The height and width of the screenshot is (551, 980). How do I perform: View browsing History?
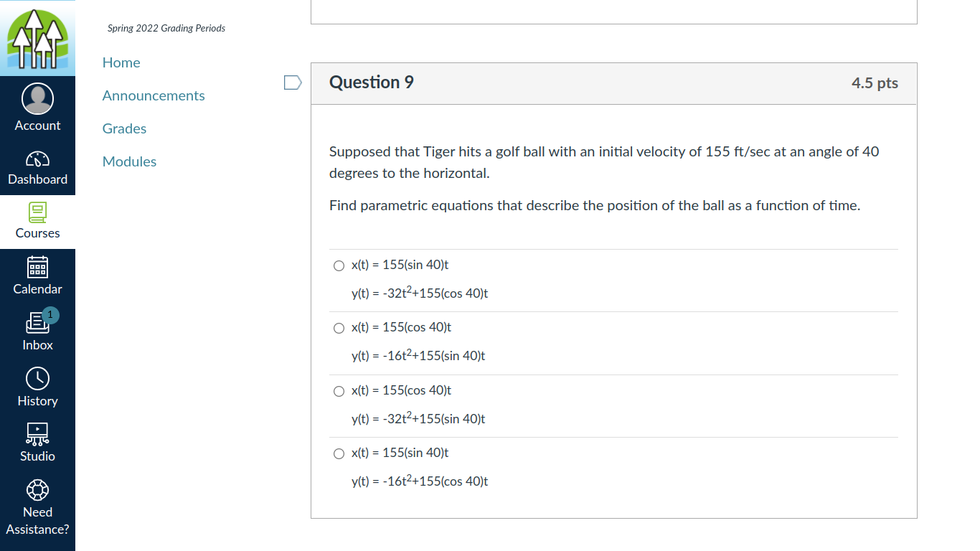[37, 387]
